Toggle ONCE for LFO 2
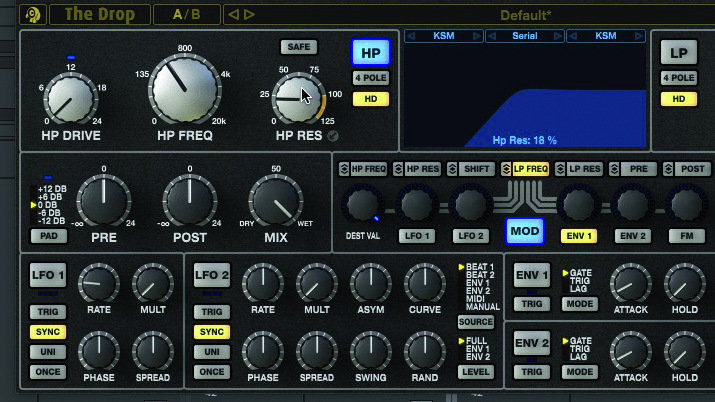The height and width of the screenshot is (402, 715). point(212,372)
